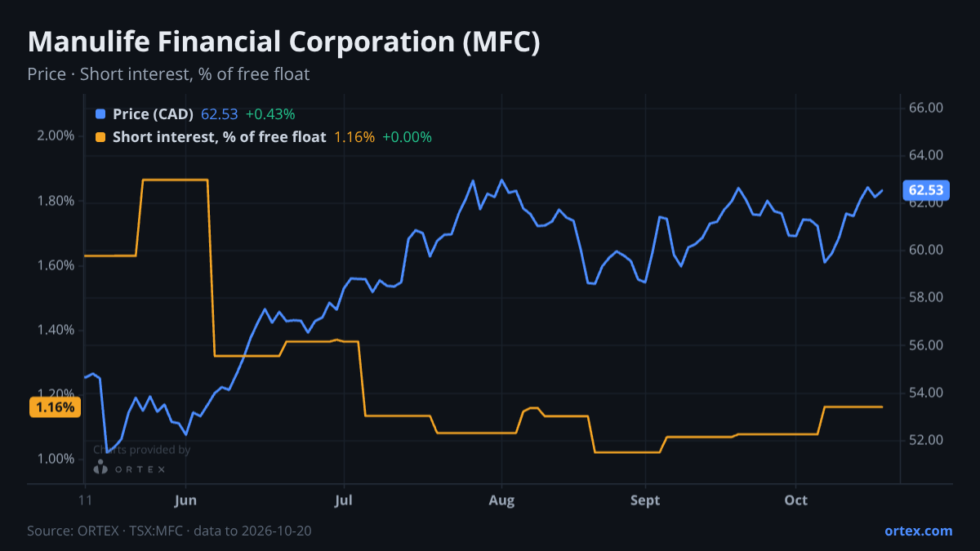Click the 1.60% left axis label
Screen dimensions: 980x551
56,265
